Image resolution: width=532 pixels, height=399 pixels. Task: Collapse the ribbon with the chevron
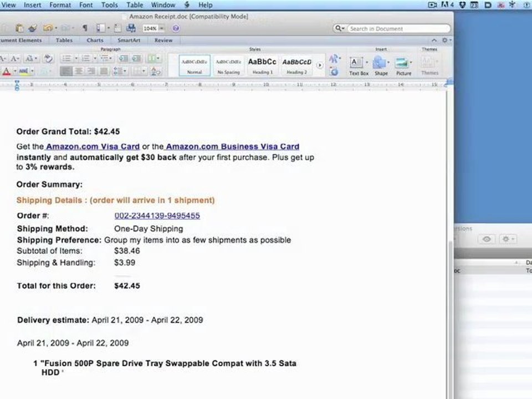[434, 40]
